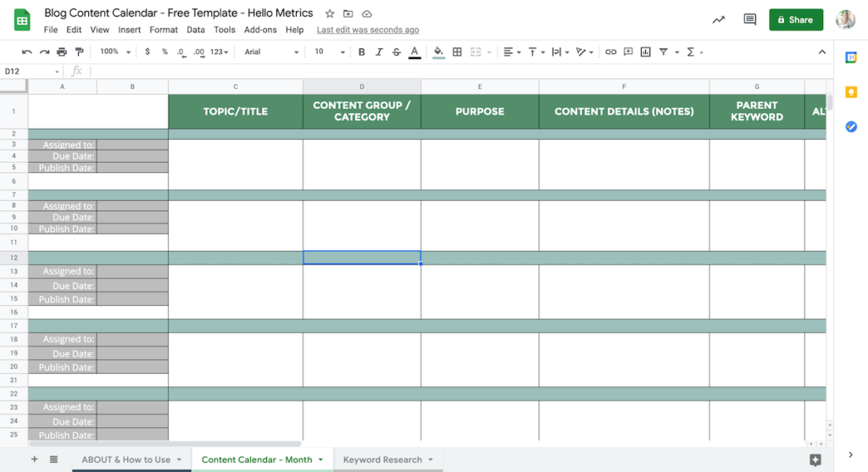Image resolution: width=868 pixels, height=472 pixels.
Task: Open the fill color picker
Action: pyautogui.click(x=438, y=52)
